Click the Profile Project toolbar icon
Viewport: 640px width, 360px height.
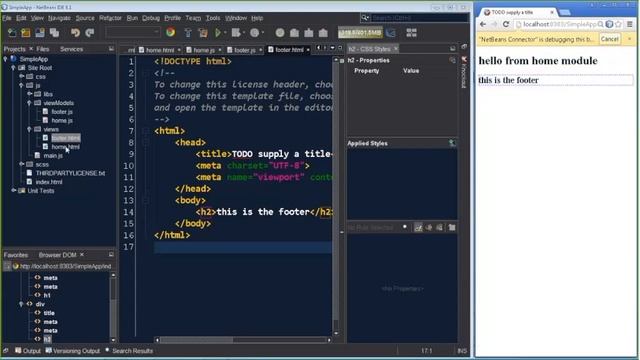[254, 33]
